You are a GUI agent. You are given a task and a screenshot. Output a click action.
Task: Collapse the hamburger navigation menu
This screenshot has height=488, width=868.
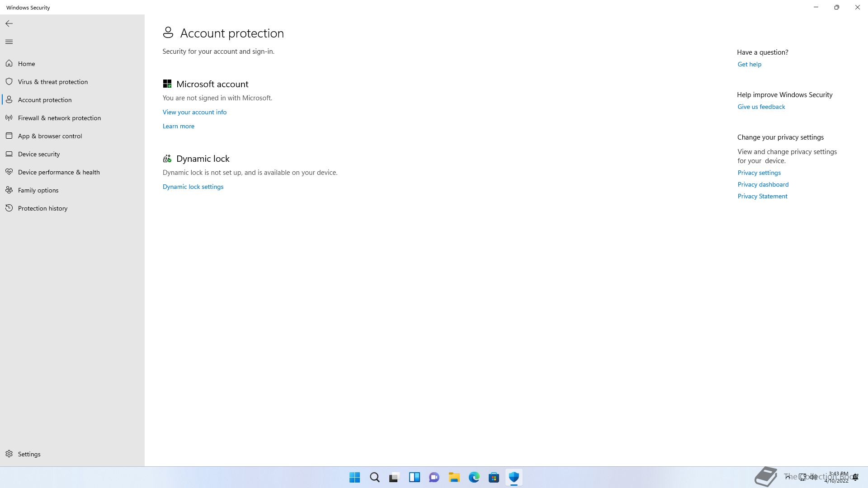9,42
